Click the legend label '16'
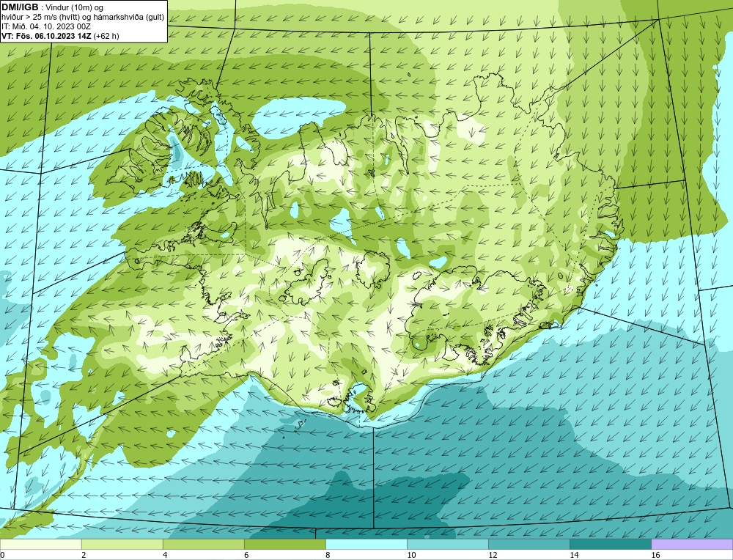This screenshot has height=560, width=733. click(x=655, y=555)
